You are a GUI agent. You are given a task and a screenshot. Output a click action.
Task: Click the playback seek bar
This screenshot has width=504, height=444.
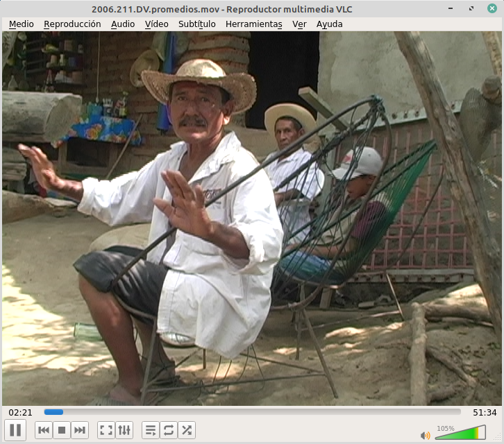[x=252, y=412]
